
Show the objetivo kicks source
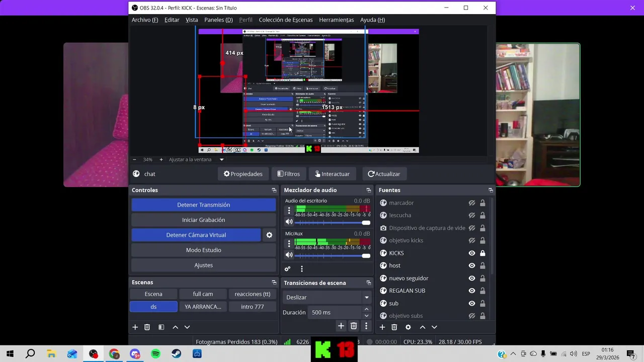[x=472, y=241]
